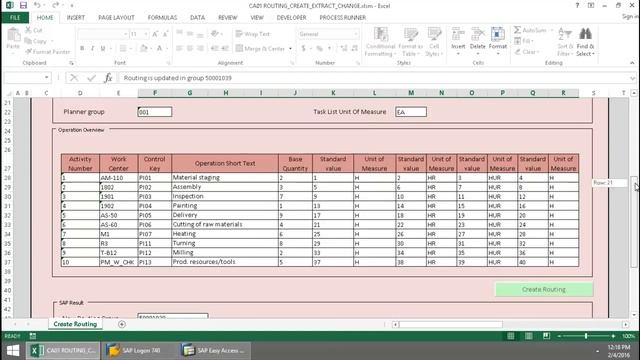The width and height of the screenshot is (640, 360).
Task: Click the Create Routing button
Action: coord(544,289)
